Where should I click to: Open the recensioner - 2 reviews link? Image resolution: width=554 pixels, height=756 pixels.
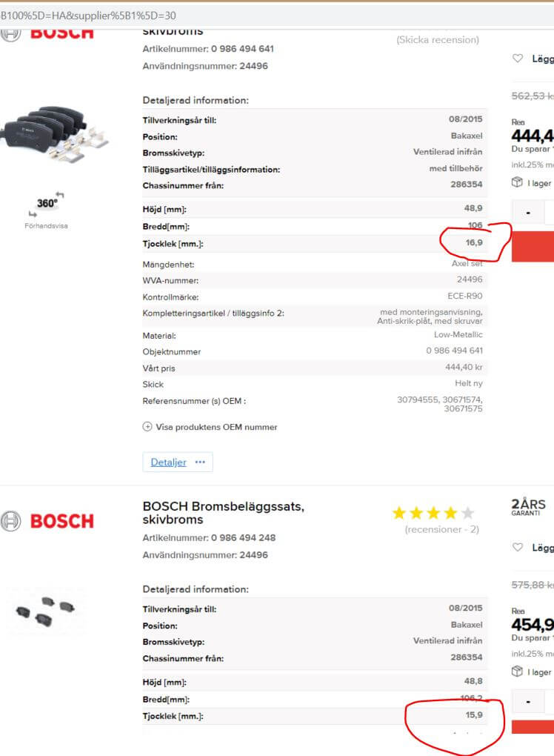[x=441, y=529]
